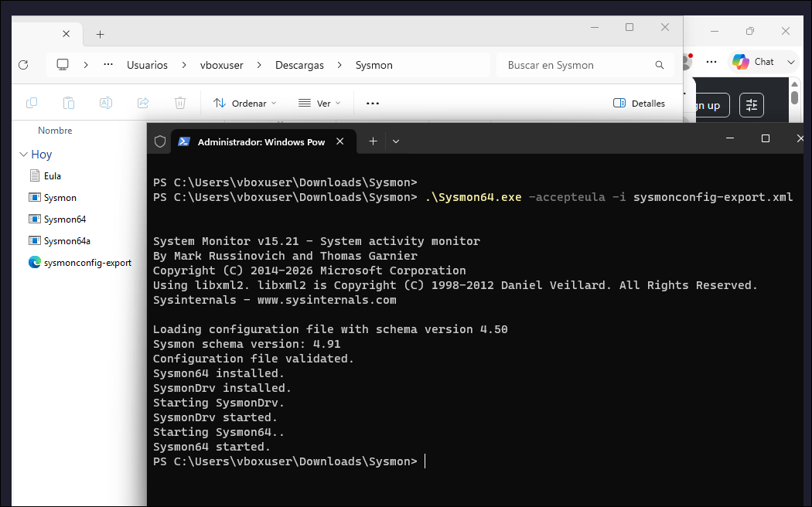Click the browser vertical scrollbar thumb
The width and height of the screenshot is (812, 507).
tap(794, 97)
